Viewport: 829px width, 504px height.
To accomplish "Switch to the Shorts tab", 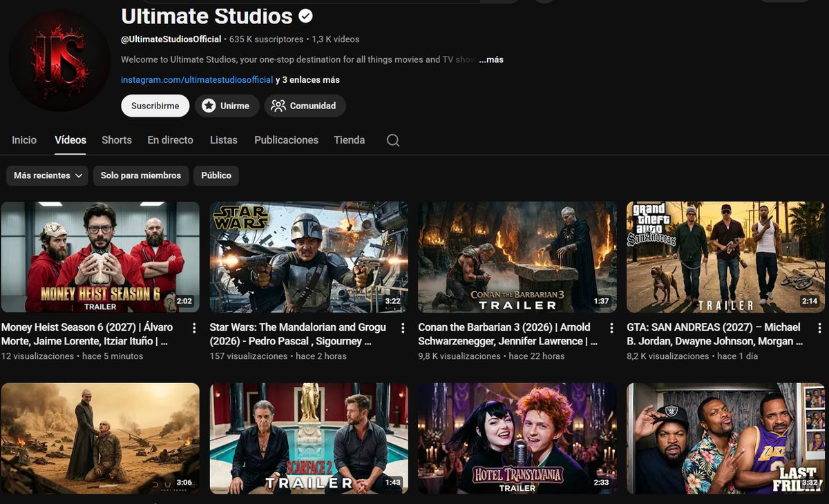I will coord(117,140).
